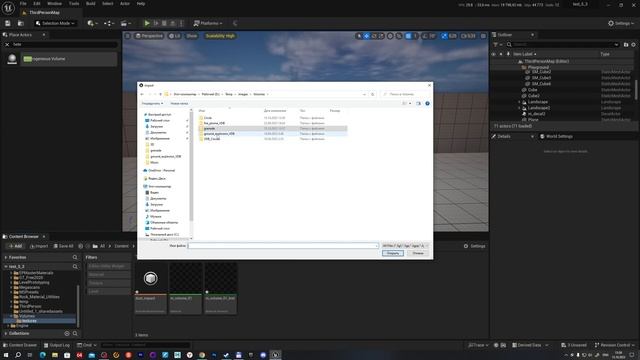
Task: Open the viewport Show menu
Action: coord(191,36)
